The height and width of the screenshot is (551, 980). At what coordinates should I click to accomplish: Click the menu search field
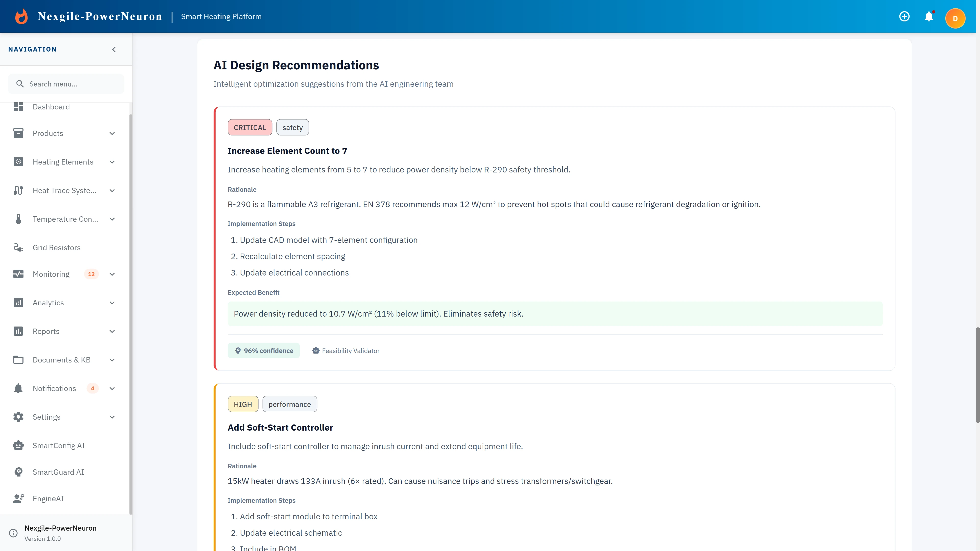66,84
